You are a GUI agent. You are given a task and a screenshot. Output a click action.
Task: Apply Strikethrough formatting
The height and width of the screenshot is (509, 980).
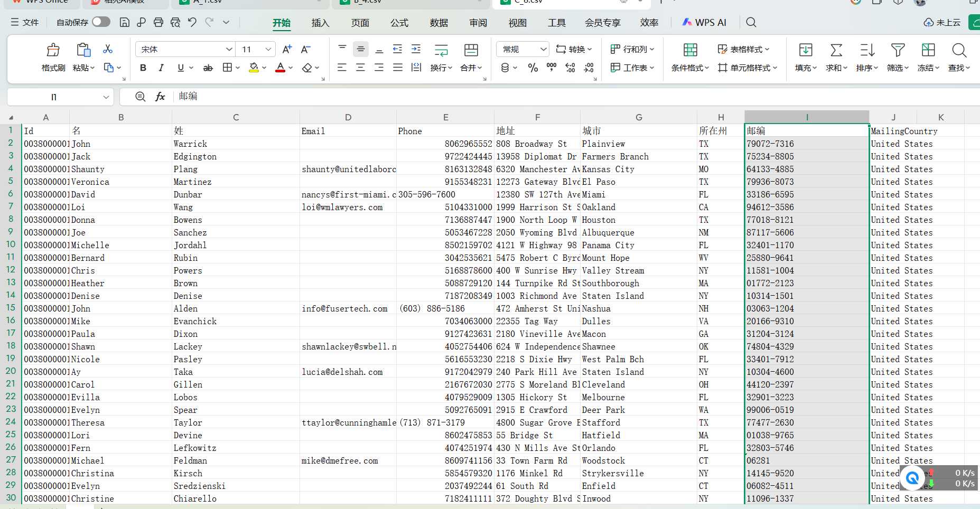(208, 68)
